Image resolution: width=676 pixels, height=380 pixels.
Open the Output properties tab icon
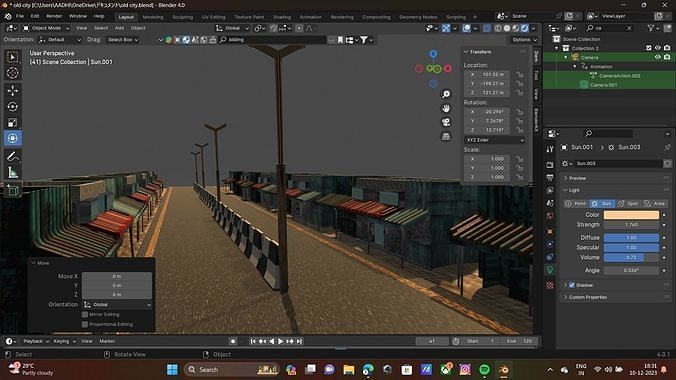pyautogui.click(x=550, y=177)
